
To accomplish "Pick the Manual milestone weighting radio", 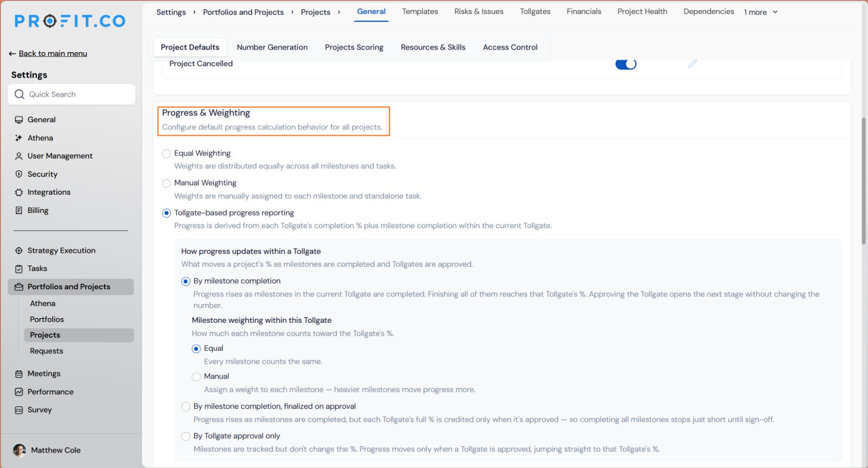I will [196, 377].
